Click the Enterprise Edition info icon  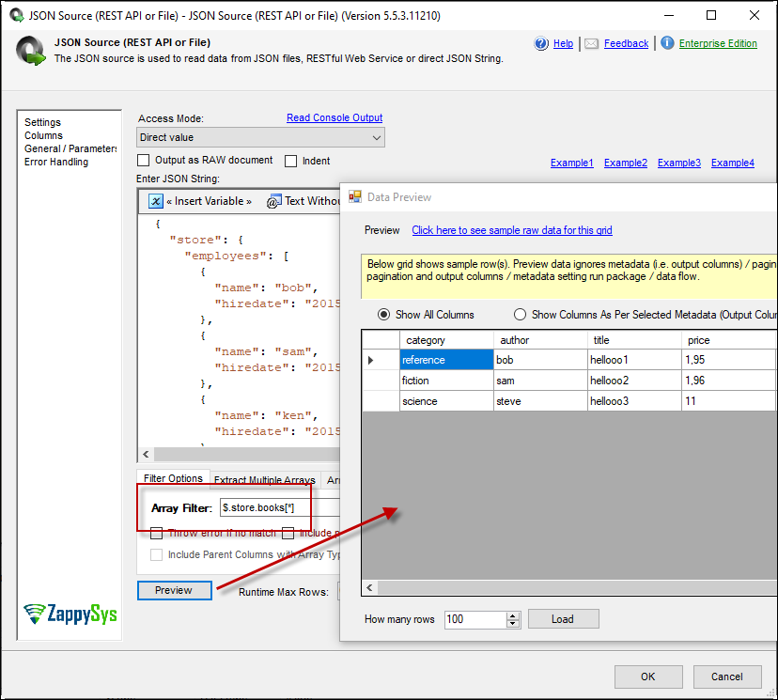[x=667, y=43]
